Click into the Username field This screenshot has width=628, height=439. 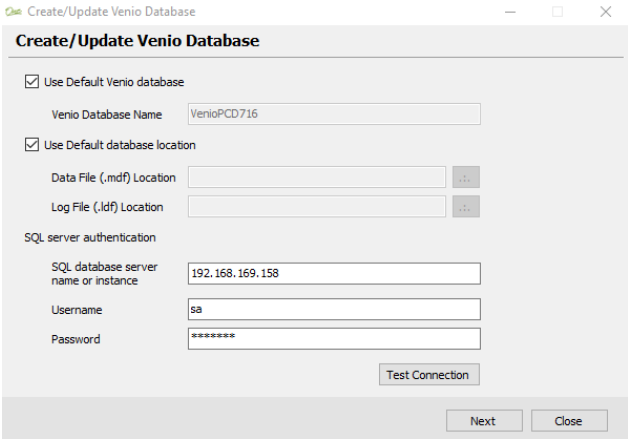pos(334,309)
